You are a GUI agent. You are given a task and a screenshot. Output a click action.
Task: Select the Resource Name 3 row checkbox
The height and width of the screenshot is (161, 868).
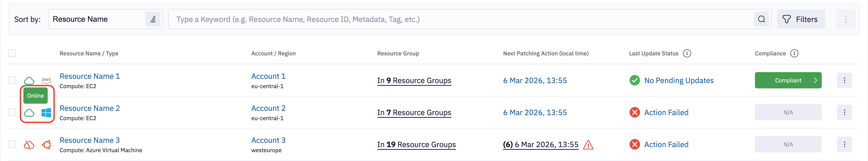(x=12, y=145)
